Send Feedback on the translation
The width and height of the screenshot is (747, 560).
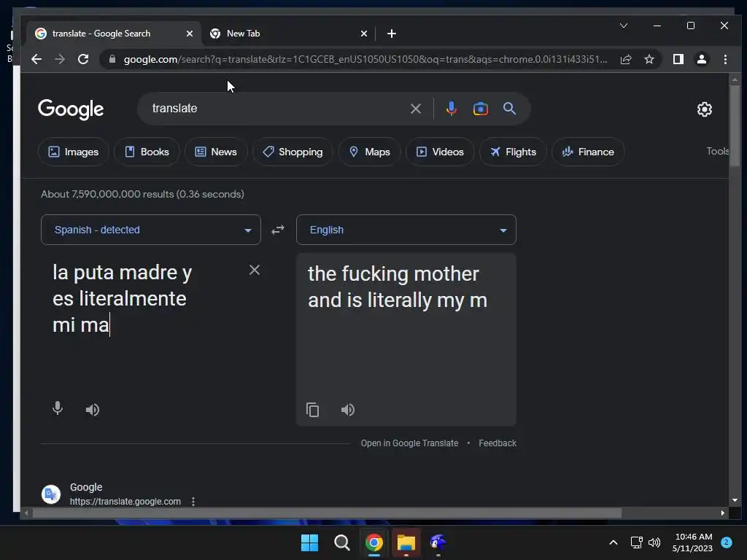point(498,443)
